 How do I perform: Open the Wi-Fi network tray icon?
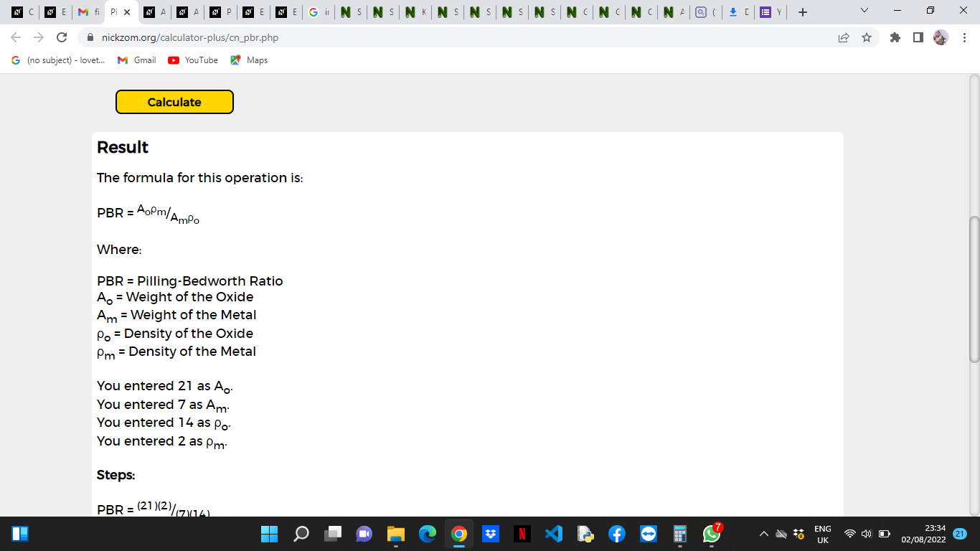tap(850, 534)
